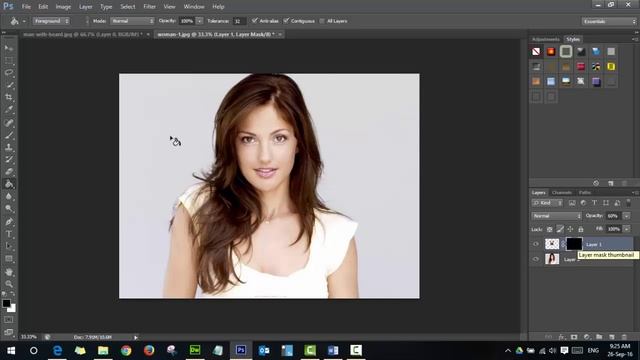Set foreground color black swatch
Viewport: 640px width, 360px height.
pyautogui.click(x=6, y=303)
